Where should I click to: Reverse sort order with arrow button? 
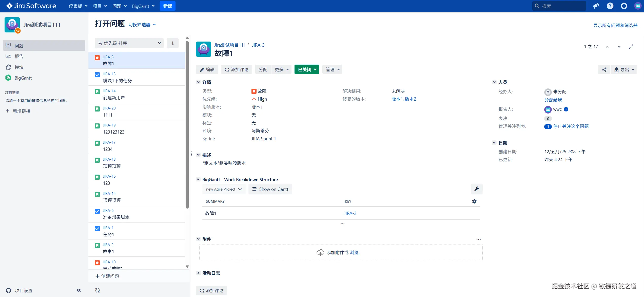coord(172,43)
